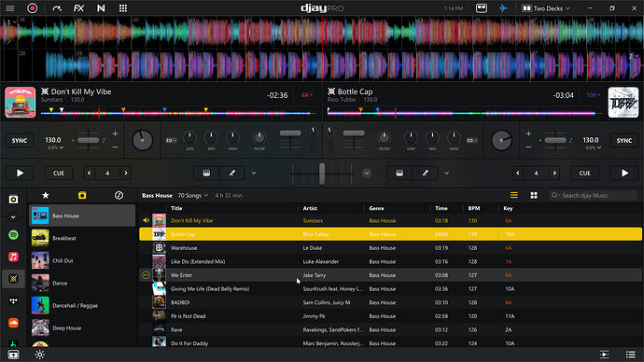The height and width of the screenshot is (362, 644).
Task: Expand left deck tempo percent dropdown
Action: [x=55, y=147]
